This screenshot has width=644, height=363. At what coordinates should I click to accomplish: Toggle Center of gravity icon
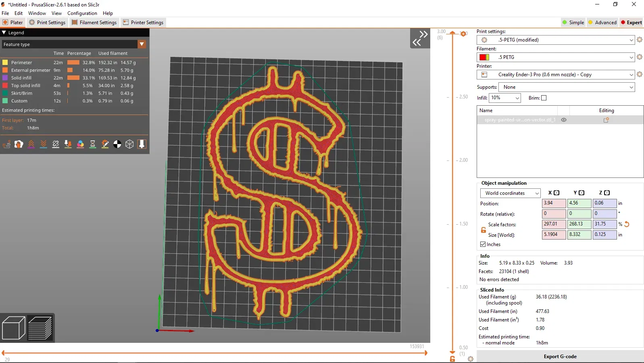[x=117, y=144]
